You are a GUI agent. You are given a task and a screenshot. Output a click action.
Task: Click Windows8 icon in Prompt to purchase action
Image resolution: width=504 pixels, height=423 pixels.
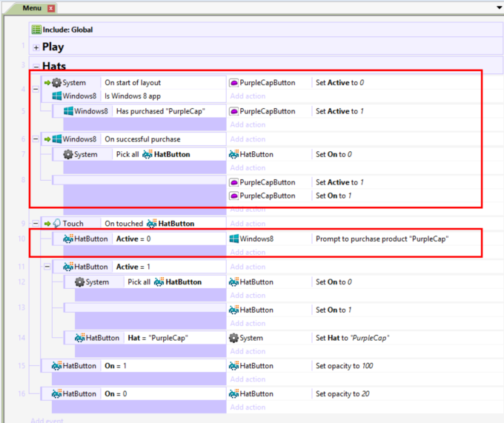pos(233,239)
